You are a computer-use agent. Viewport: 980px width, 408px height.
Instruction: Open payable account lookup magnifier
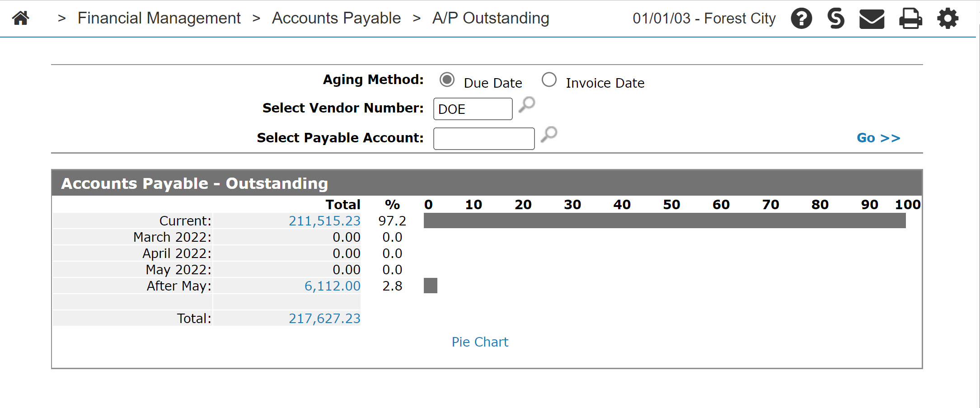pos(549,134)
